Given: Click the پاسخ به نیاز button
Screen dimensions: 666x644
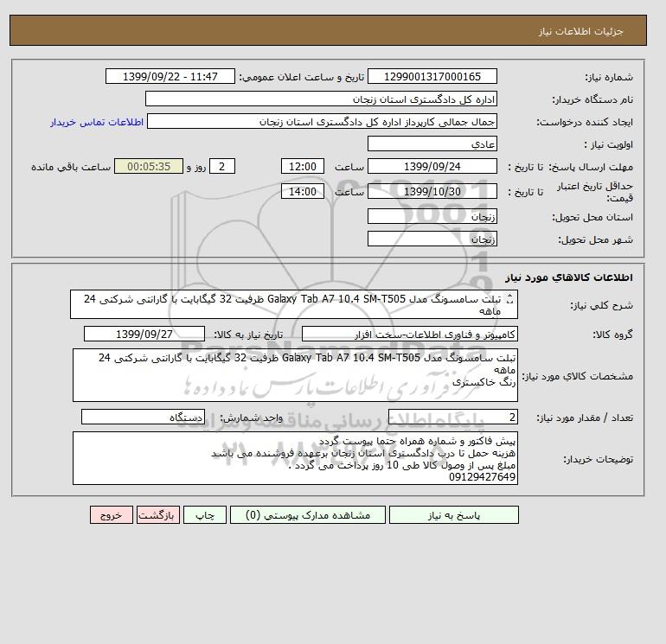Looking at the screenshot, I should click(453, 515).
